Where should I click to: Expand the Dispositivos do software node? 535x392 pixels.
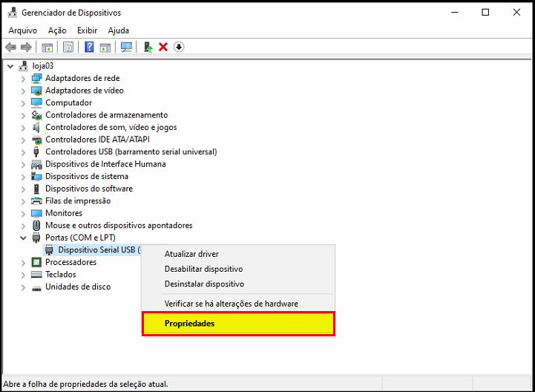click(23, 189)
